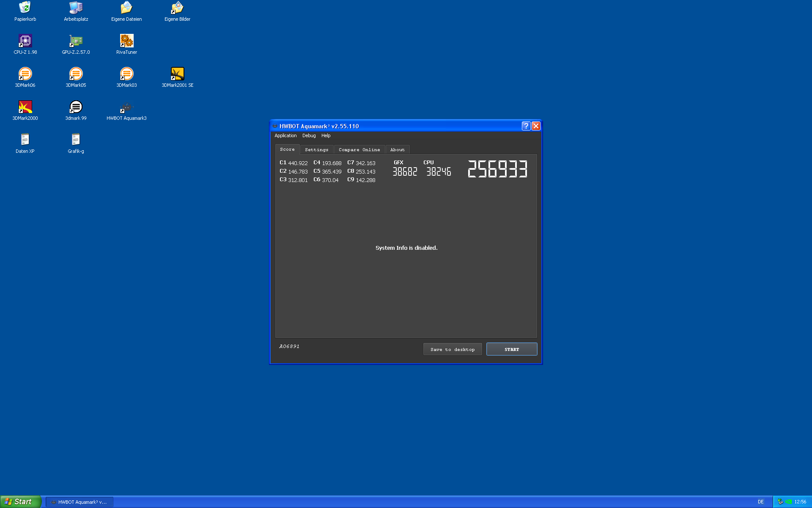Image resolution: width=812 pixels, height=508 pixels.
Task: Click the C3 value 312.801
Action: click(x=298, y=180)
